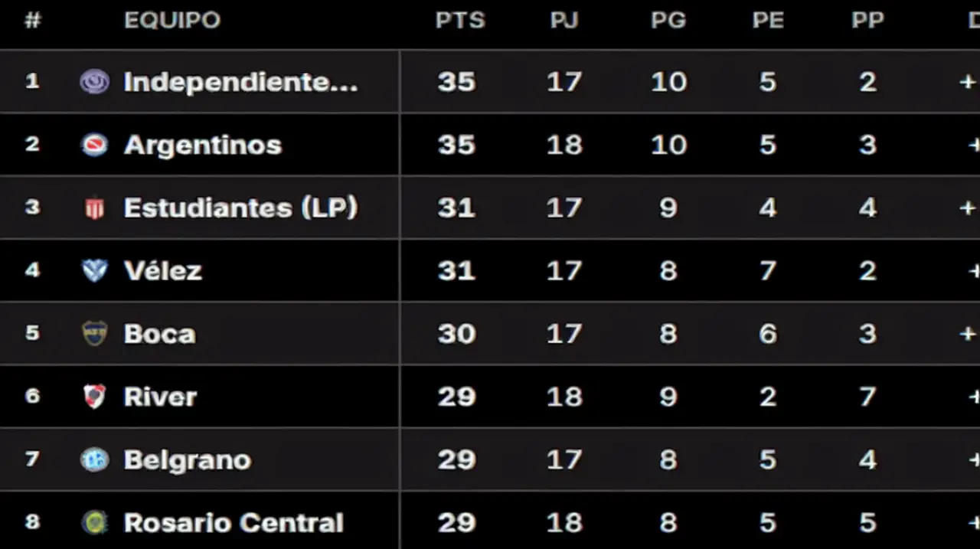Image resolution: width=980 pixels, height=549 pixels.
Task: Sort by the PG column header
Action: (x=668, y=20)
